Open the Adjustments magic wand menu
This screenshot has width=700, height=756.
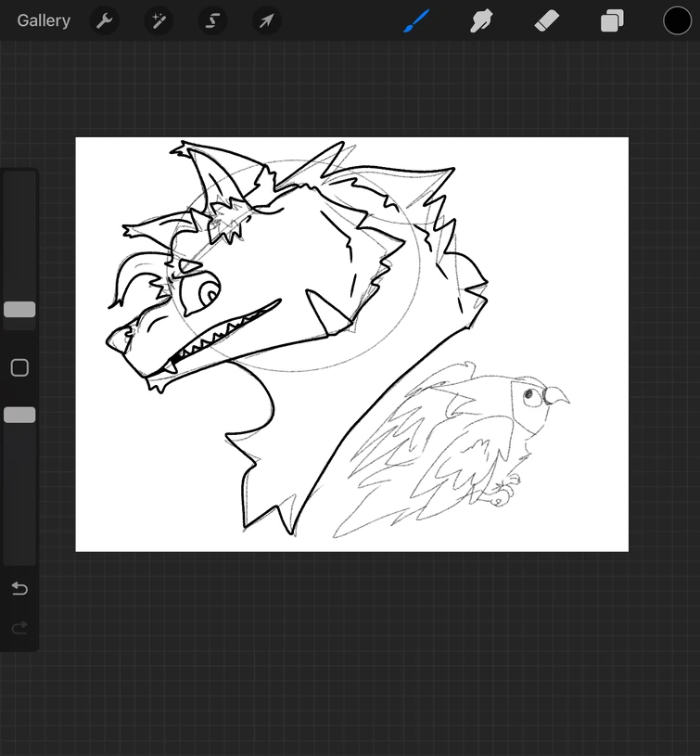(159, 20)
